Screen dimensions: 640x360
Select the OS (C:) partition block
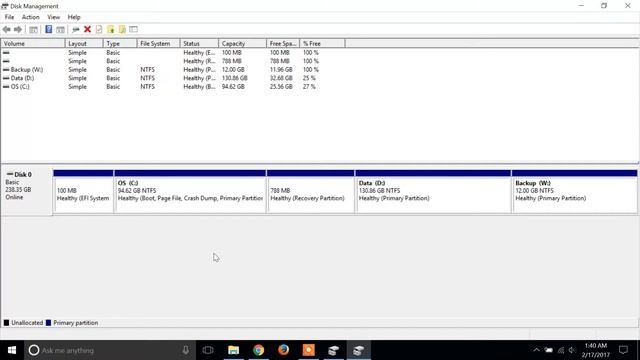[190, 191]
